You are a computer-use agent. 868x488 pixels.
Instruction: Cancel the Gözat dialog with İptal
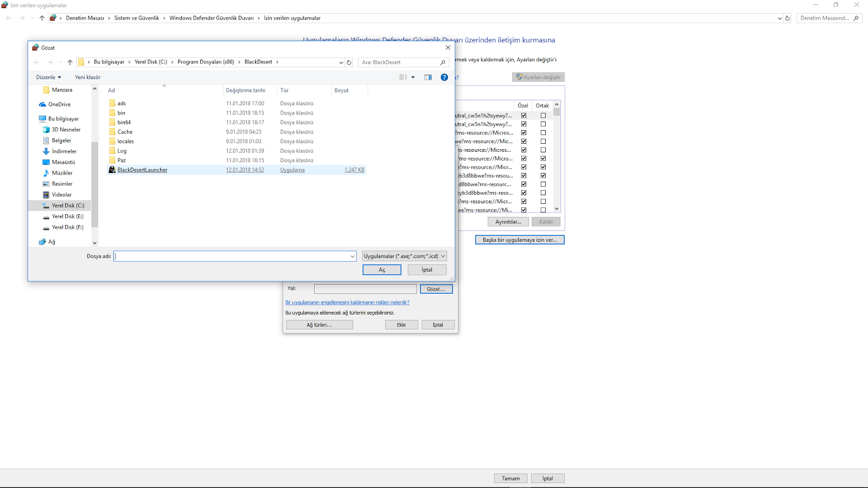[x=427, y=270]
